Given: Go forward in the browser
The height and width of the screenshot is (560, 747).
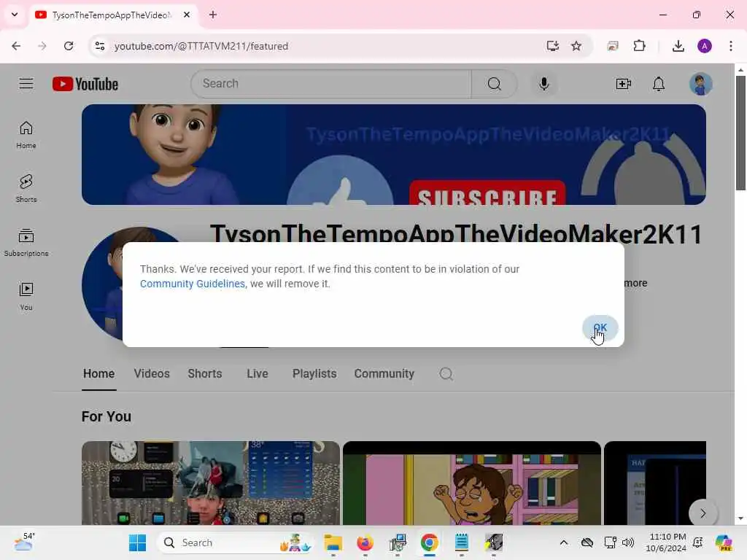Looking at the screenshot, I should pos(42,46).
